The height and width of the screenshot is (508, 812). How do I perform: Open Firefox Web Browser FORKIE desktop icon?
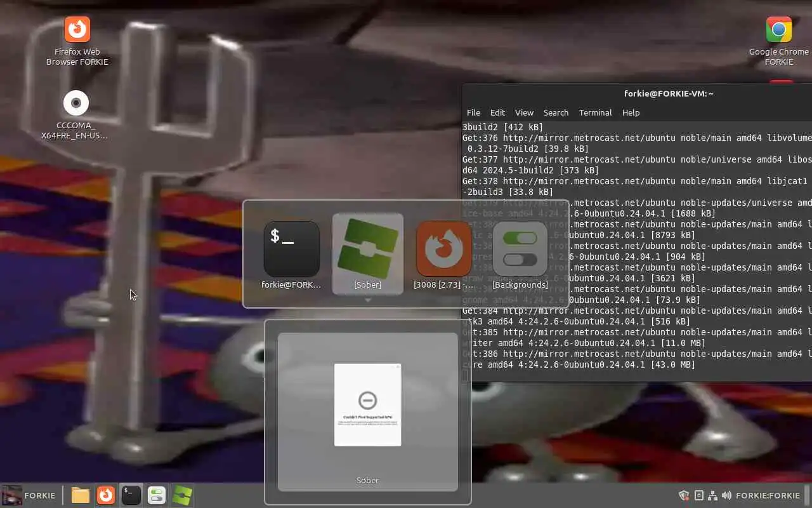[77, 41]
